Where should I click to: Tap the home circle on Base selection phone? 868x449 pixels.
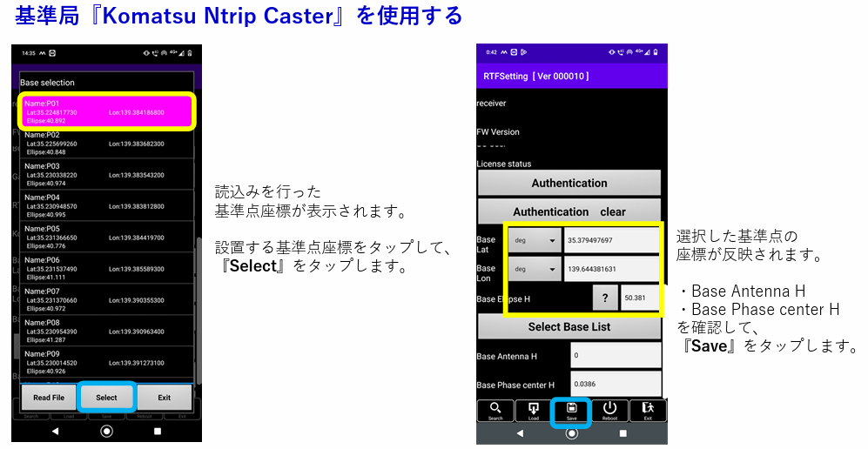click(x=106, y=431)
